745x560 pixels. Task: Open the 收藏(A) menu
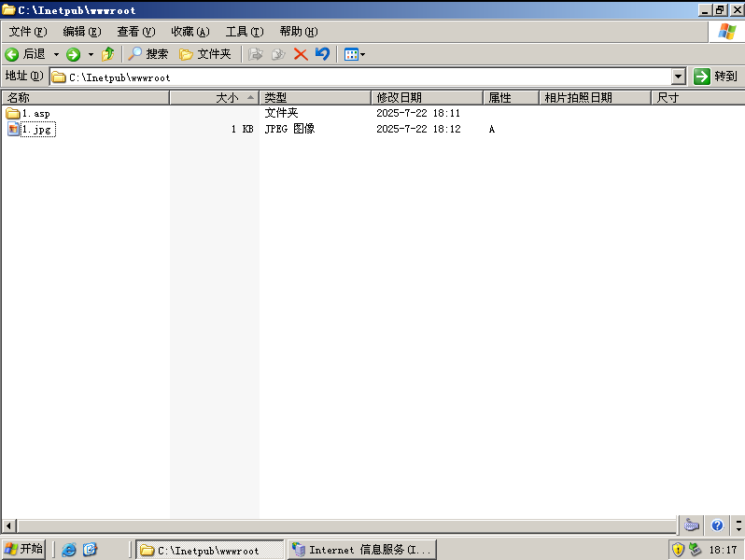point(190,32)
